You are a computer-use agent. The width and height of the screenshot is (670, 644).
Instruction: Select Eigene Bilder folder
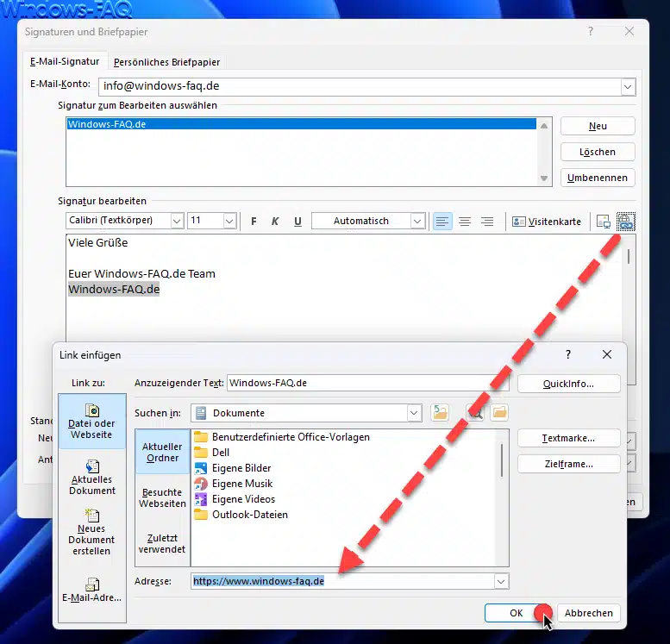pyautogui.click(x=233, y=468)
